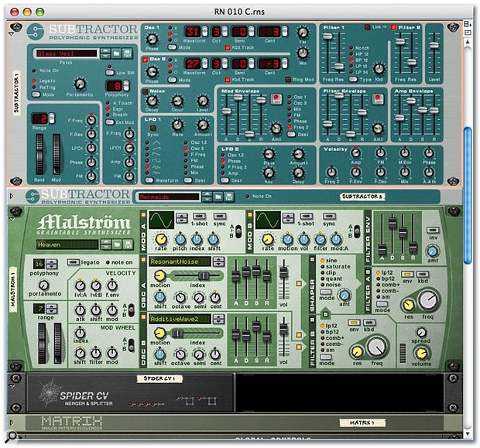Click the MATRIX 1 tape label

[x=362, y=422]
